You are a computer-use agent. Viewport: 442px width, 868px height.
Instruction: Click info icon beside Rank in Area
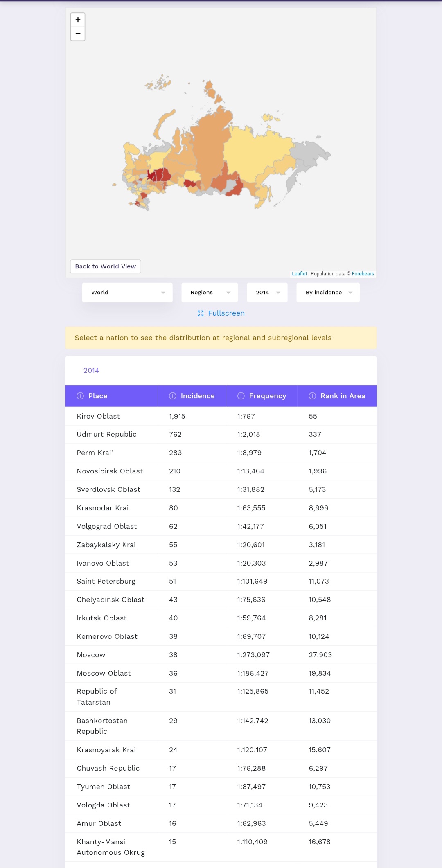[312, 396]
